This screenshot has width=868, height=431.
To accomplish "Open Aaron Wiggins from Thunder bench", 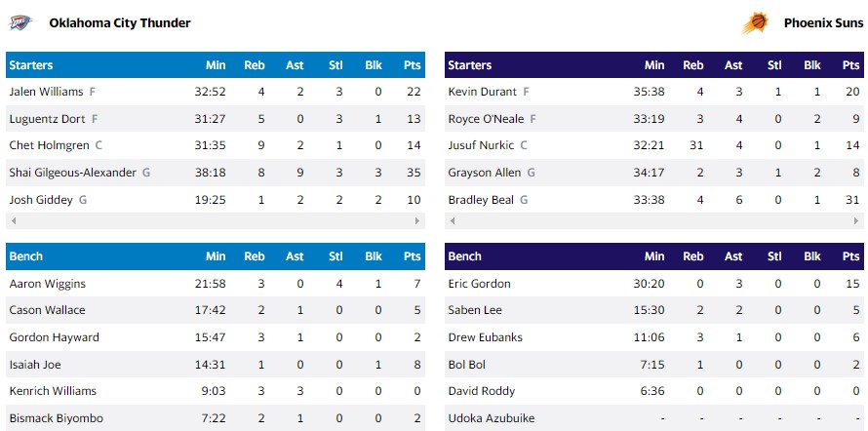I will 48,284.
